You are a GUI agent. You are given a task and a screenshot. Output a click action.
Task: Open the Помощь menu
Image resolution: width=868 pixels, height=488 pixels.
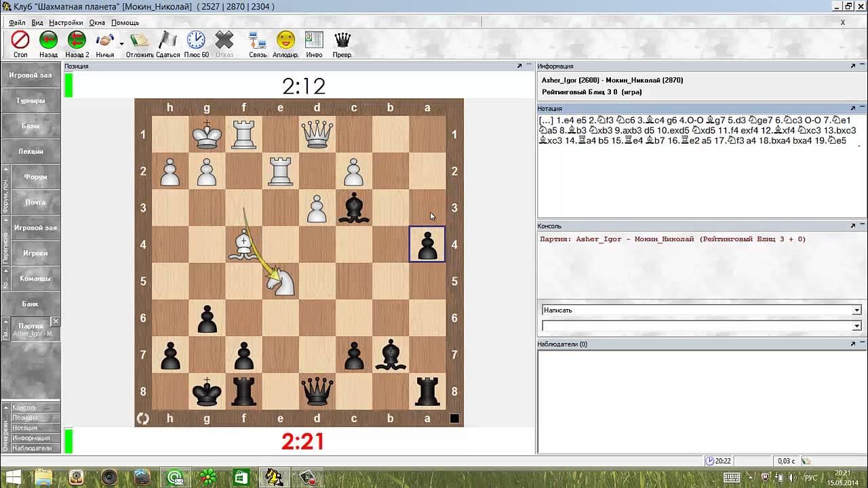[125, 22]
